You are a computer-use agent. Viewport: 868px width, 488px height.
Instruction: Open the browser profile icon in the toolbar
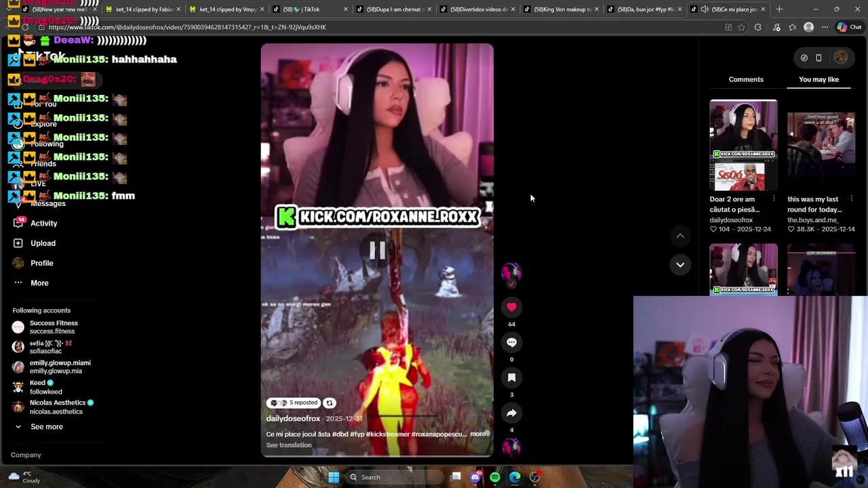click(808, 27)
